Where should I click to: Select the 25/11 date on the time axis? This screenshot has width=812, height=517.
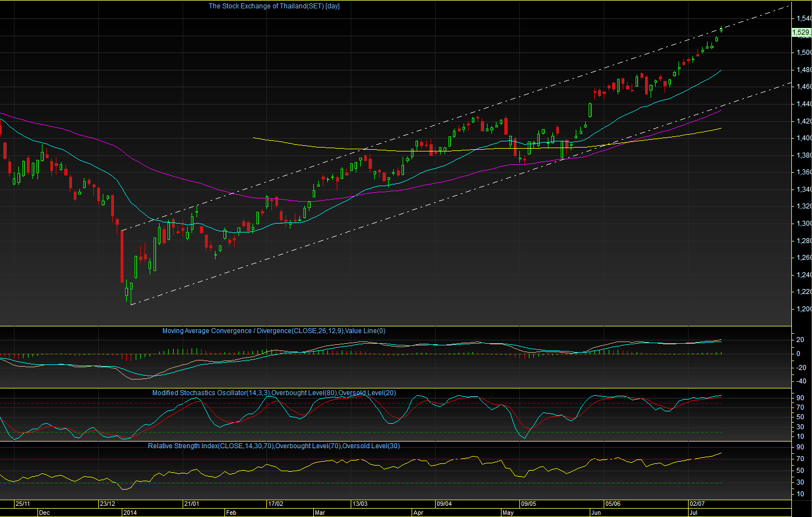[x=23, y=504]
